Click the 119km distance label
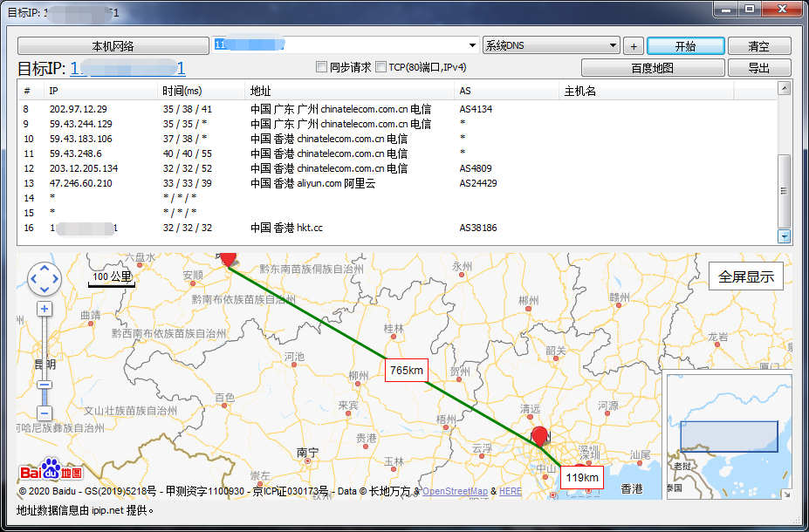Viewport: 809px width, 532px height. point(582,477)
